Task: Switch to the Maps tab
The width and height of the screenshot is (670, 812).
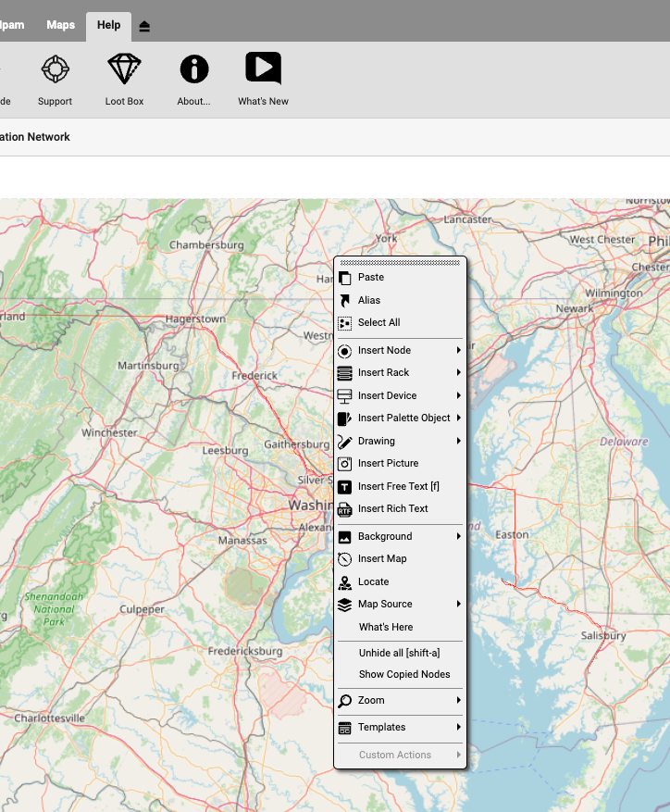Action: pos(61,25)
